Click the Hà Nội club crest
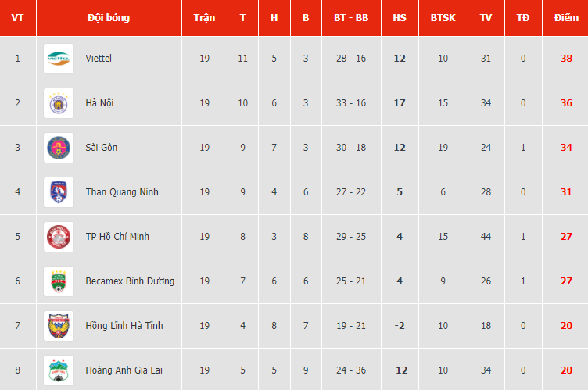The width and height of the screenshot is (588, 390). [x=59, y=103]
